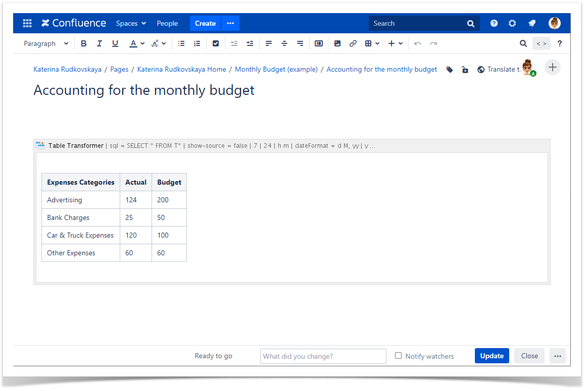Click the bullet list icon

[x=181, y=44]
